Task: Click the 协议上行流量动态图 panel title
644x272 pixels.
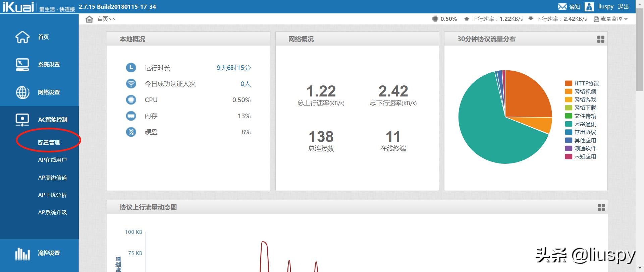Action: point(148,207)
